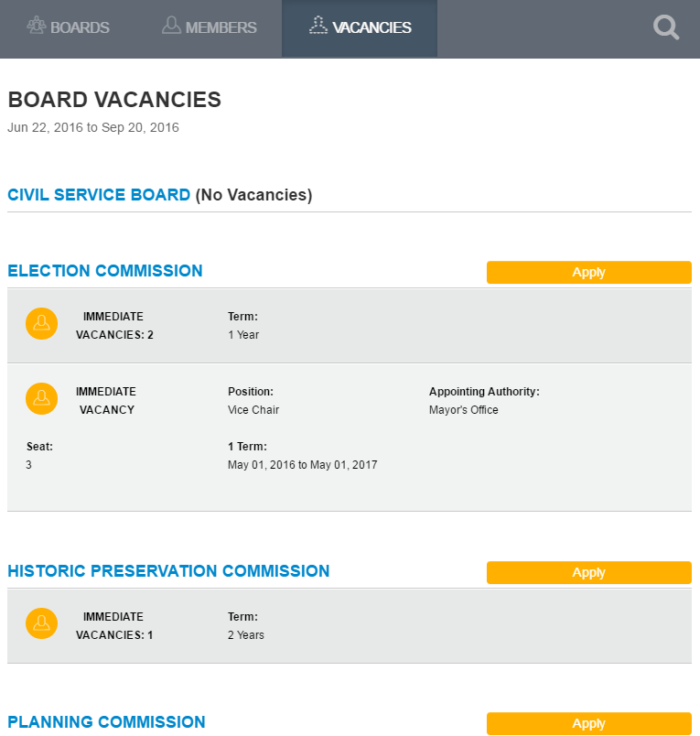Click orange icon on the Vice Chair vacancy row
Image resolution: width=700 pixels, height=736 pixels.
tap(41, 398)
